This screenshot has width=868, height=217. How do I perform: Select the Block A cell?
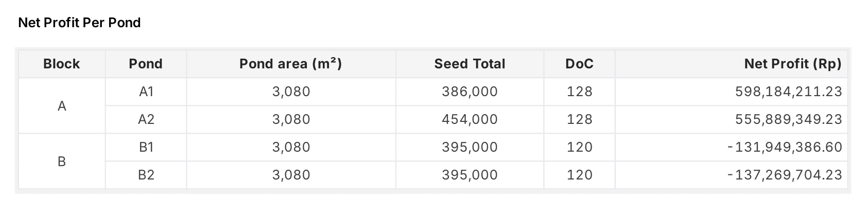click(62, 106)
